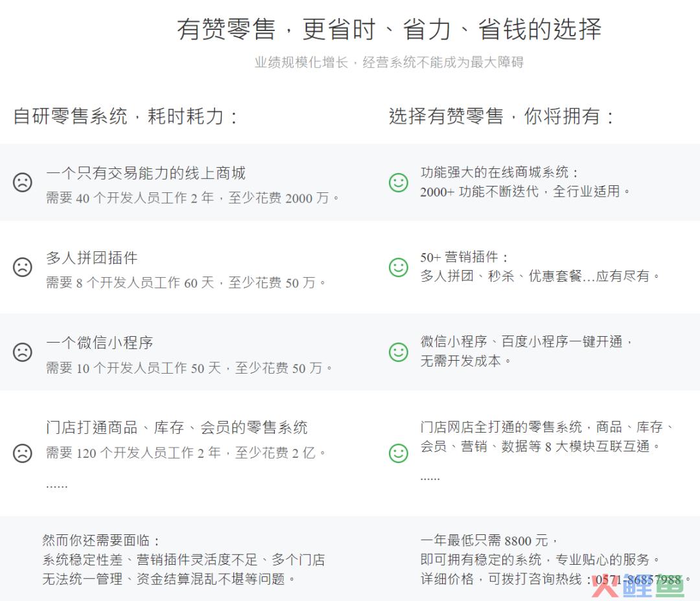Select the title "门店打通商品、库存、会员的零售系统"
Screen dimensions: 700x601
tap(177, 427)
